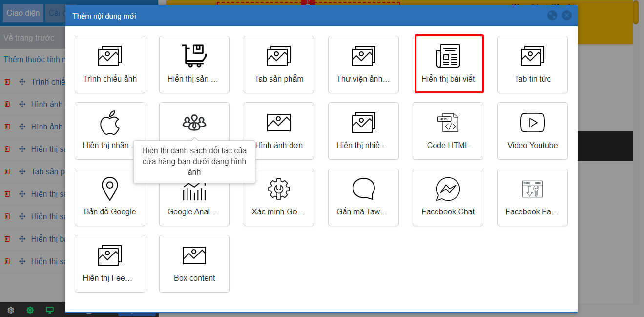Image resolution: width=644 pixels, height=317 pixels.
Task: Pick the Bản đồ Google map pin
Action: point(110,189)
